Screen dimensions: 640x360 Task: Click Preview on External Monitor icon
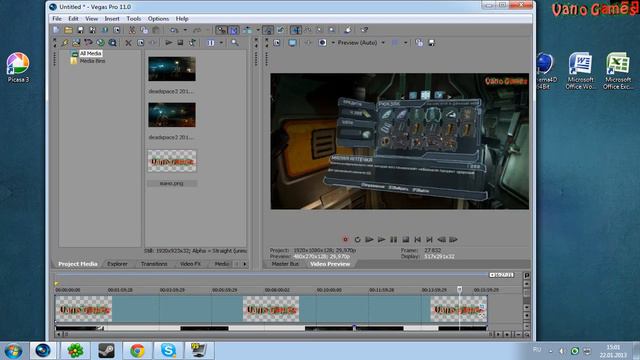(292, 42)
